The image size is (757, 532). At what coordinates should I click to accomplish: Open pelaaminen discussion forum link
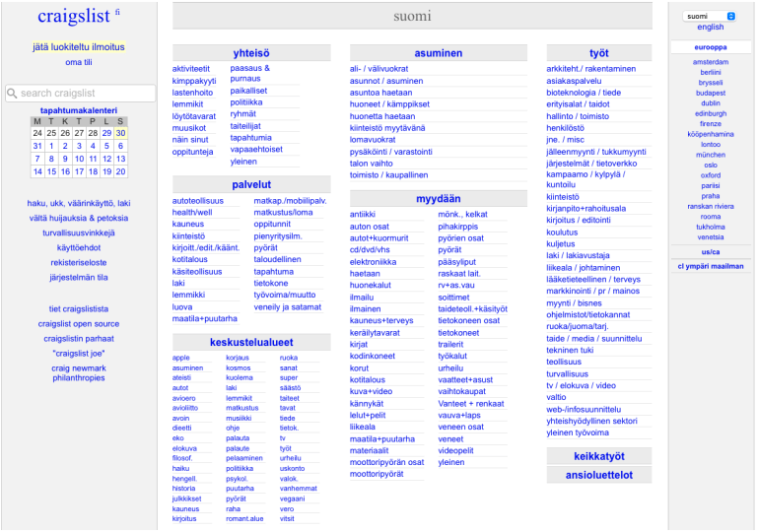[244, 458]
